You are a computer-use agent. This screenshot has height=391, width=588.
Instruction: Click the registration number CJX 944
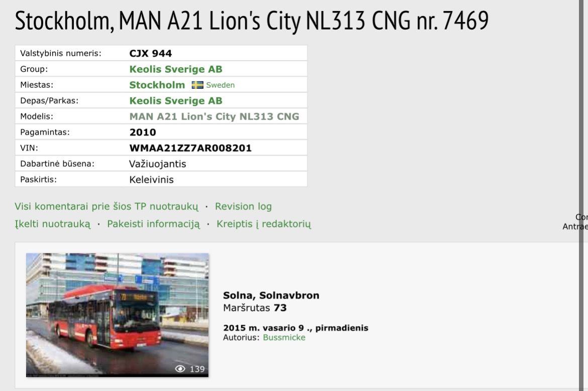click(x=150, y=54)
